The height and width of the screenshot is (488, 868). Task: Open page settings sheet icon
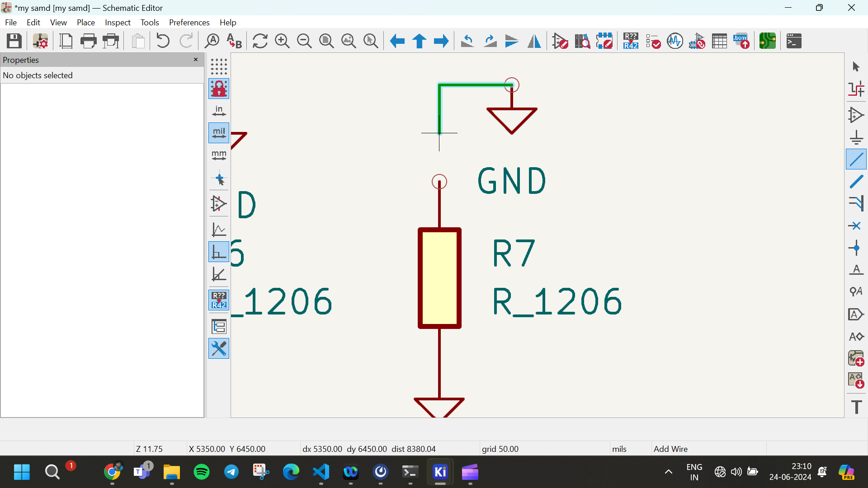[x=66, y=41]
